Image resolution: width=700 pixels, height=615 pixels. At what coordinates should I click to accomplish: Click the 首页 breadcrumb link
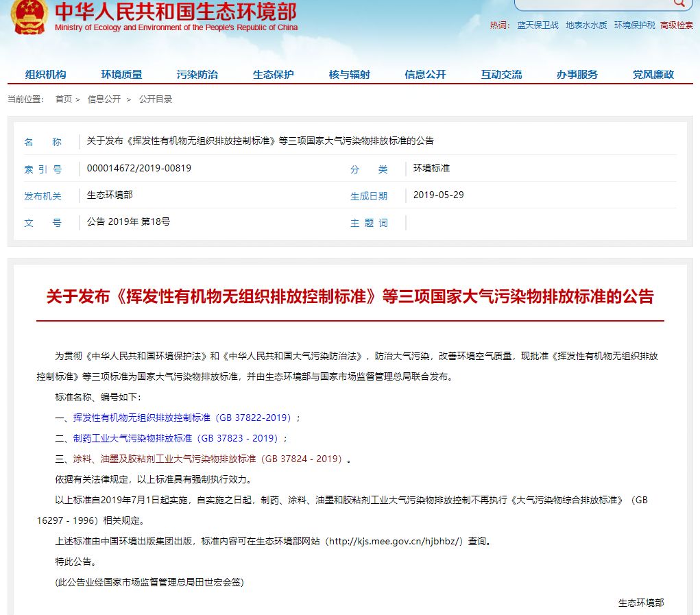click(64, 99)
